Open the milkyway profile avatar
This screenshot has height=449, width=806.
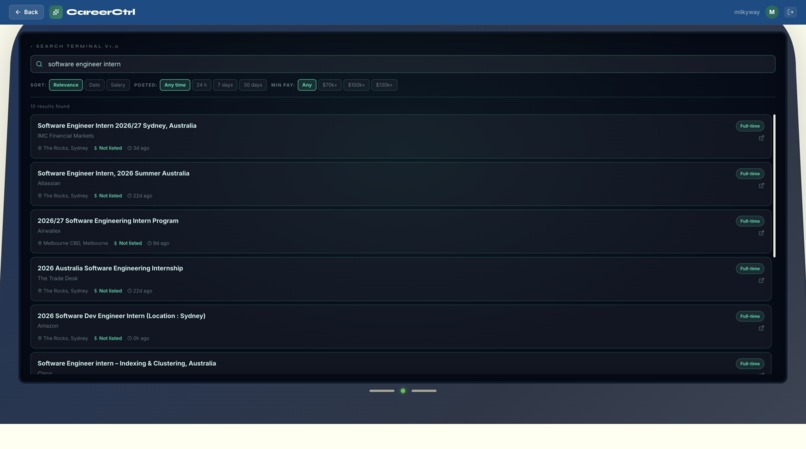tap(772, 12)
